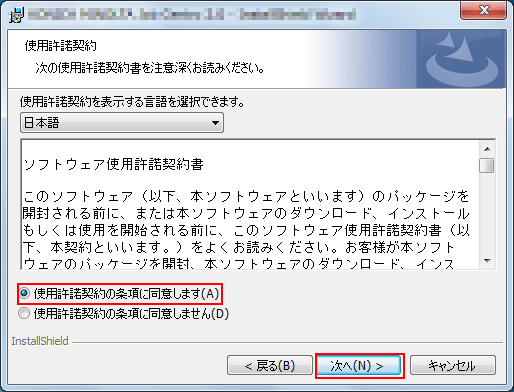The image size is (514, 392).
Task: Open the 日本語 language dropdown
Action: [122, 123]
